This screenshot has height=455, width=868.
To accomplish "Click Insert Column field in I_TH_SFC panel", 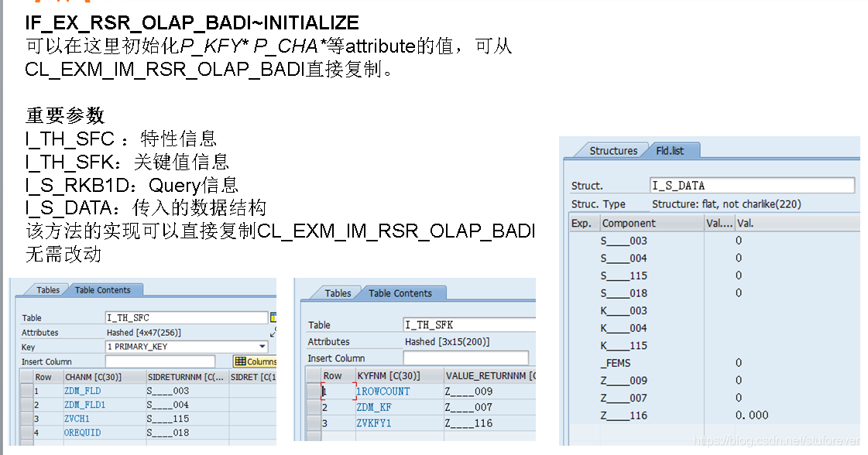I will (x=160, y=361).
